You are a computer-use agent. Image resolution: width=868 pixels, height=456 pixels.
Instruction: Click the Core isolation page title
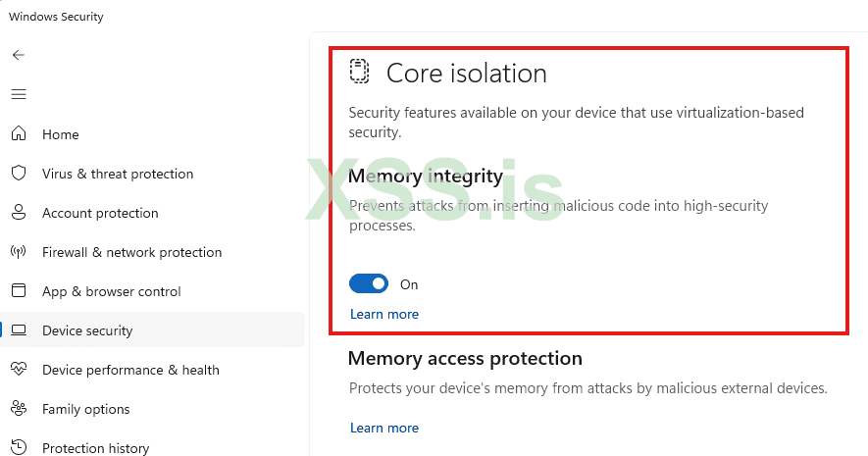tap(466, 73)
